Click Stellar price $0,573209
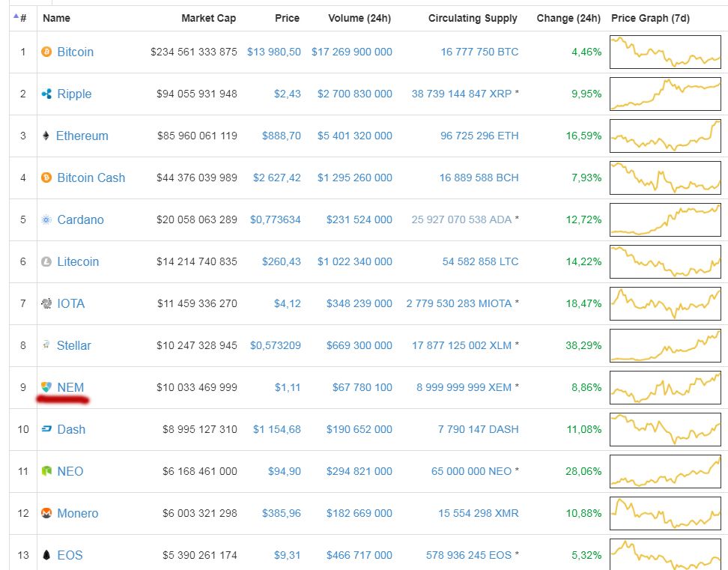728x570 pixels. coord(276,346)
